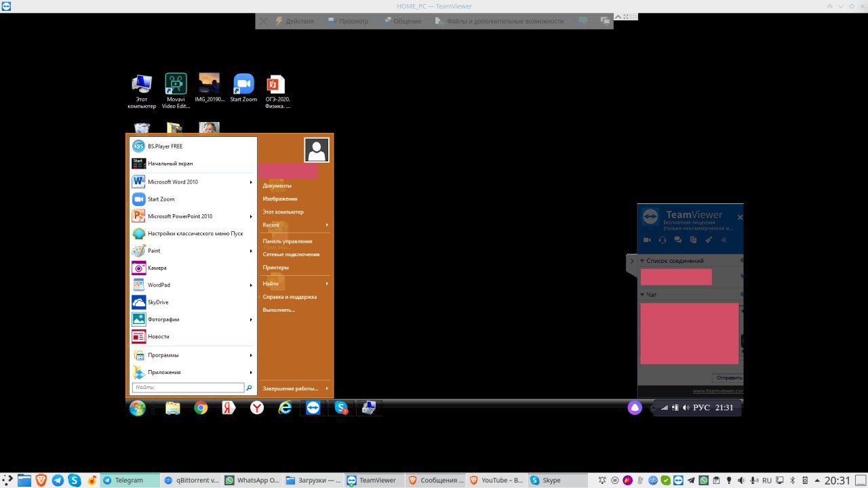Open Камера app

[192, 268]
